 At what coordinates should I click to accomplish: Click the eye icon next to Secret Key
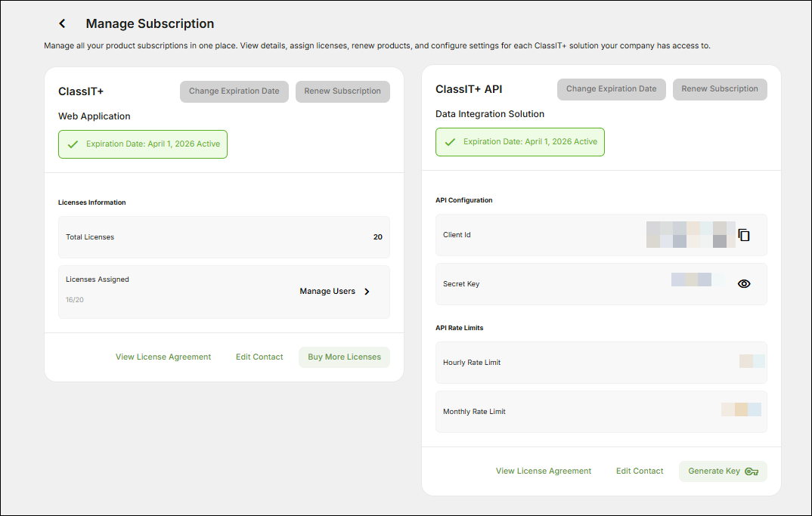point(743,283)
